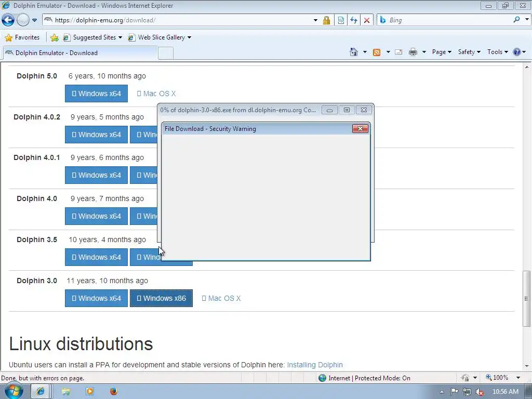Click the security lock icon

click(x=326, y=20)
